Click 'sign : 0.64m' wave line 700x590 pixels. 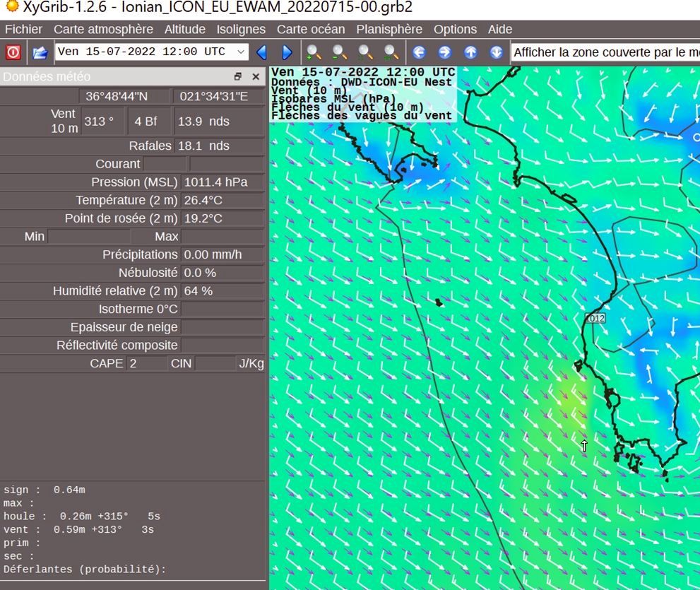pyautogui.click(x=45, y=490)
